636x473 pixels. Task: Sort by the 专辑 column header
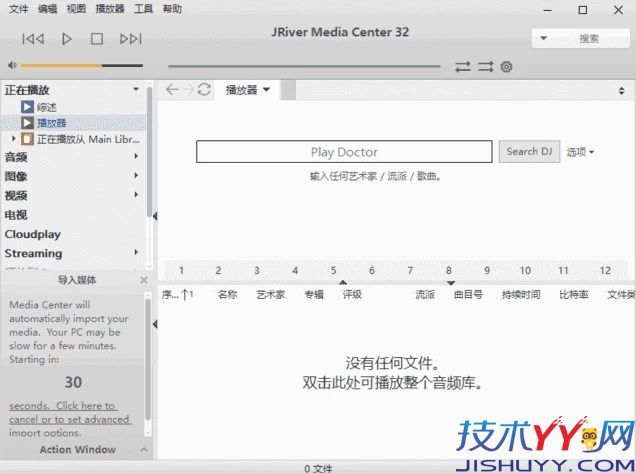pos(314,295)
